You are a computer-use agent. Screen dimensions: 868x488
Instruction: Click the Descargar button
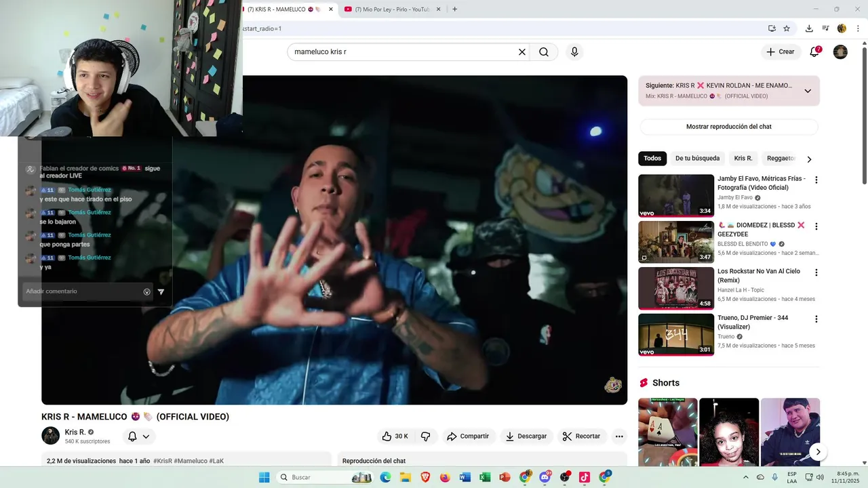pyautogui.click(x=526, y=436)
